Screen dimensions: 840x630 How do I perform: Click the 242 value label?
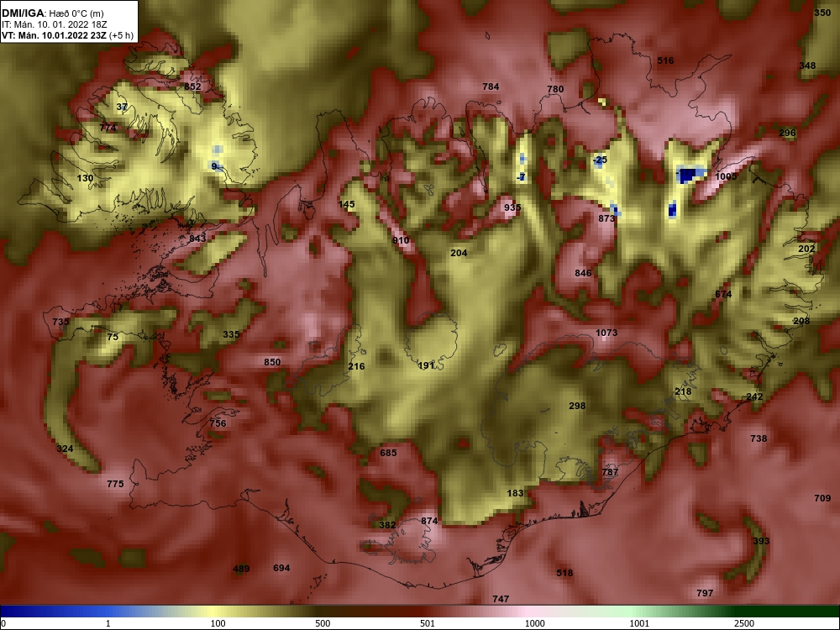[x=754, y=397]
